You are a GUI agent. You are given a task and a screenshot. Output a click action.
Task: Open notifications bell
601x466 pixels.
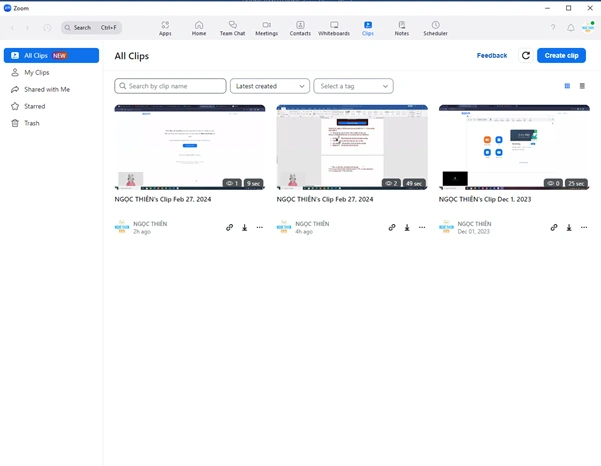[x=571, y=28]
